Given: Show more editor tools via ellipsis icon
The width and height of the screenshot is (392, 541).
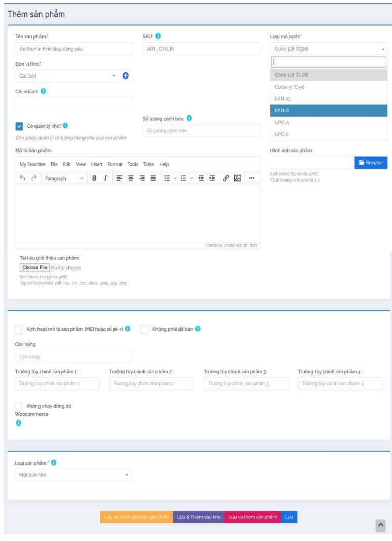Looking at the screenshot, I should 252,178.
